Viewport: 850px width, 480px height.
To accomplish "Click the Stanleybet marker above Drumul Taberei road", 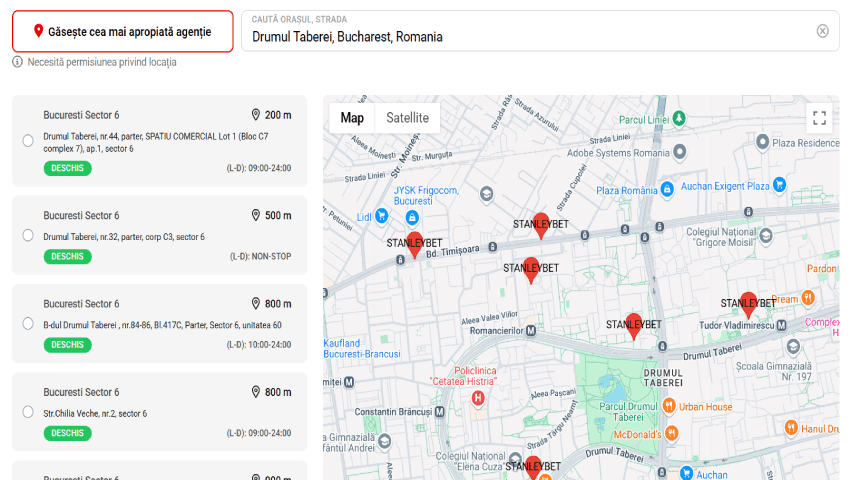I will tap(634, 327).
